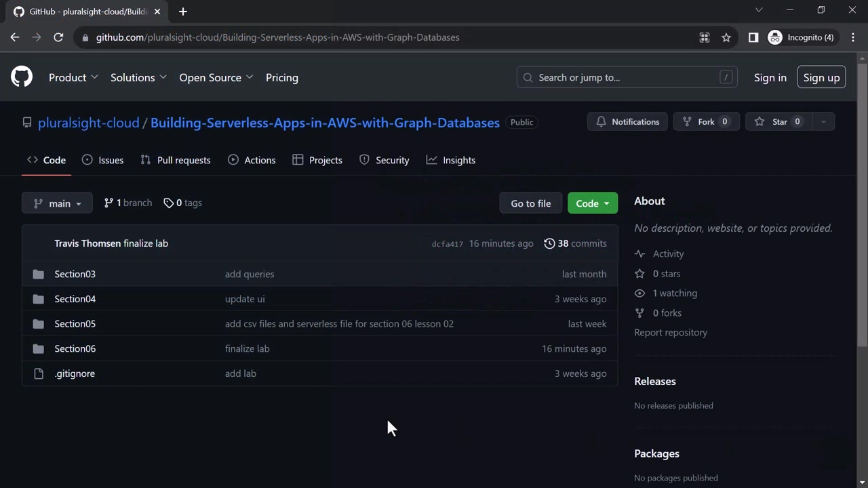Click the Go to file button
Viewport: 868px width, 488px height.
pyautogui.click(x=530, y=203)
